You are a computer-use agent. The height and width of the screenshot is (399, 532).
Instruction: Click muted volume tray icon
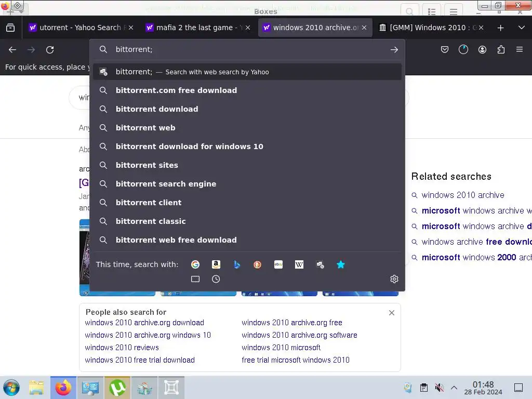440,388
